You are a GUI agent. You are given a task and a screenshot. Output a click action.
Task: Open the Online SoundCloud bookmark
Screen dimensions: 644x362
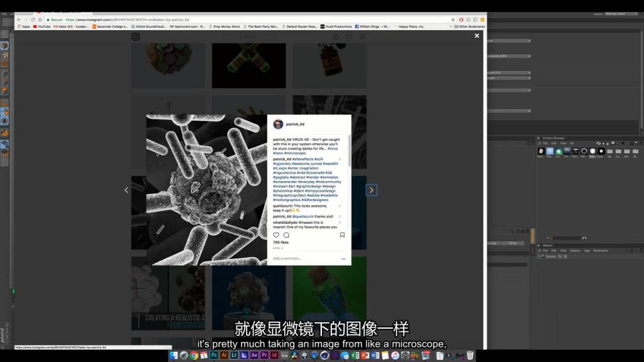(148, 26)
